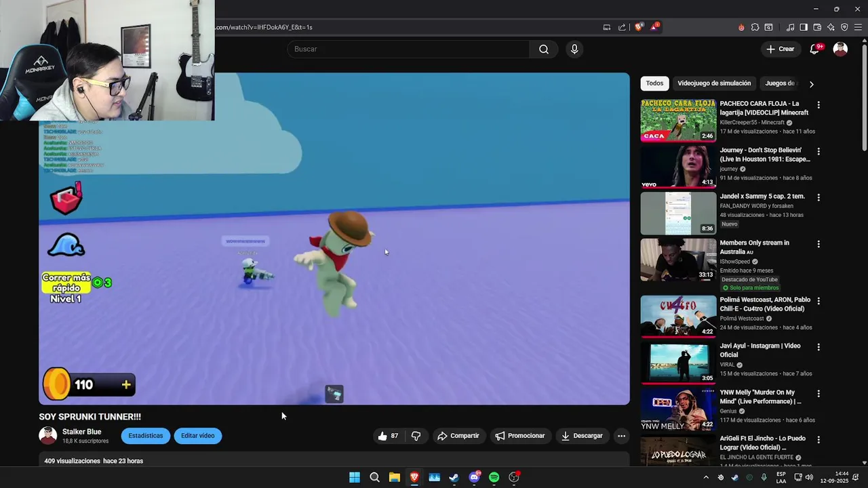The height and width of the screenshot is (488, 868).
Task: Select the Todos filter chip
Action: 654,83
